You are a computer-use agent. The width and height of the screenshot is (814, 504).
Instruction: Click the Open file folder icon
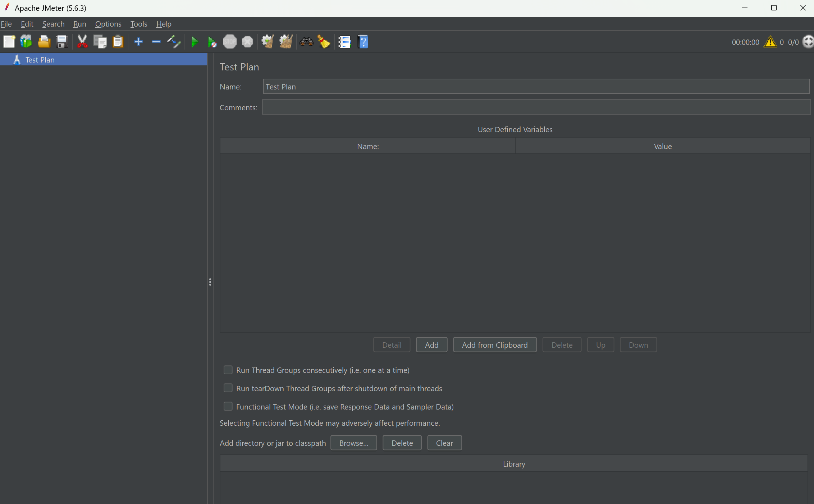pos(44,42)
